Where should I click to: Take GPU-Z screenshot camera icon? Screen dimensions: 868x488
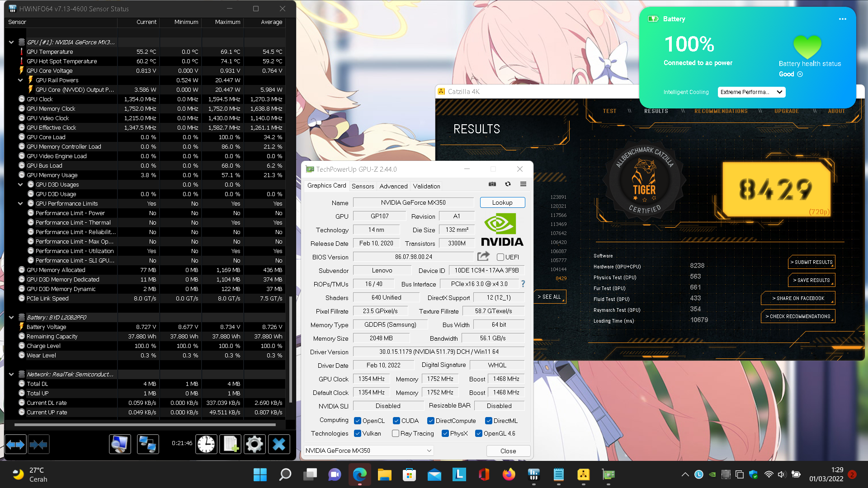pyautogui.click(x=492, y=184)
